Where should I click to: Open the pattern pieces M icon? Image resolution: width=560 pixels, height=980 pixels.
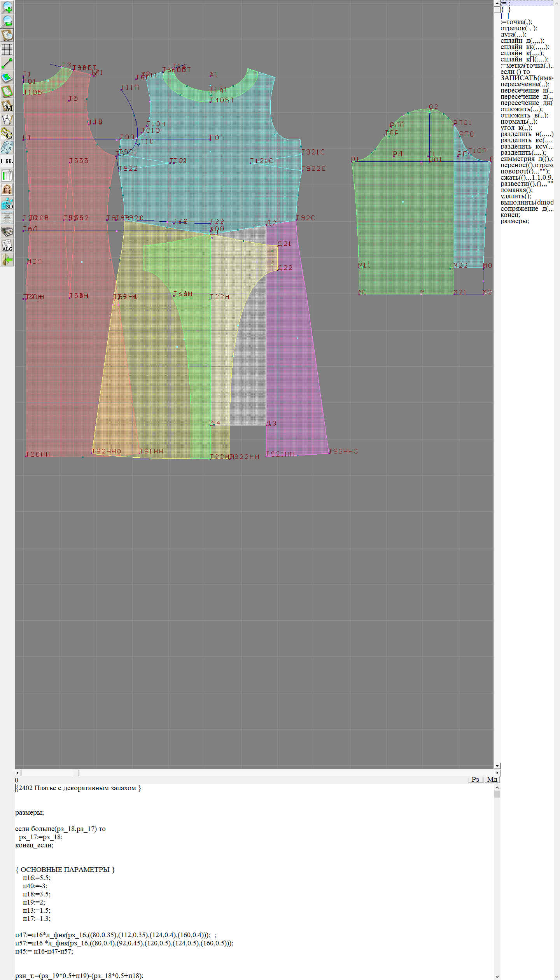point(7,106)
